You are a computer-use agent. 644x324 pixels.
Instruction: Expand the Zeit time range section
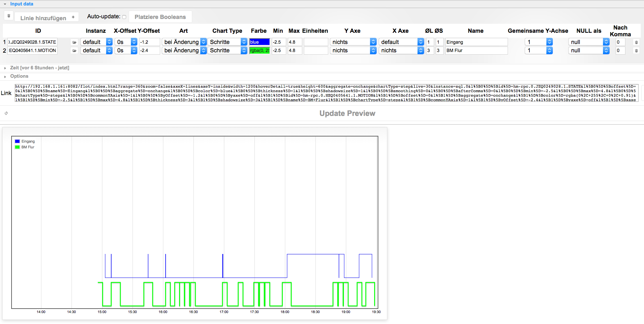tap(5, 68)
